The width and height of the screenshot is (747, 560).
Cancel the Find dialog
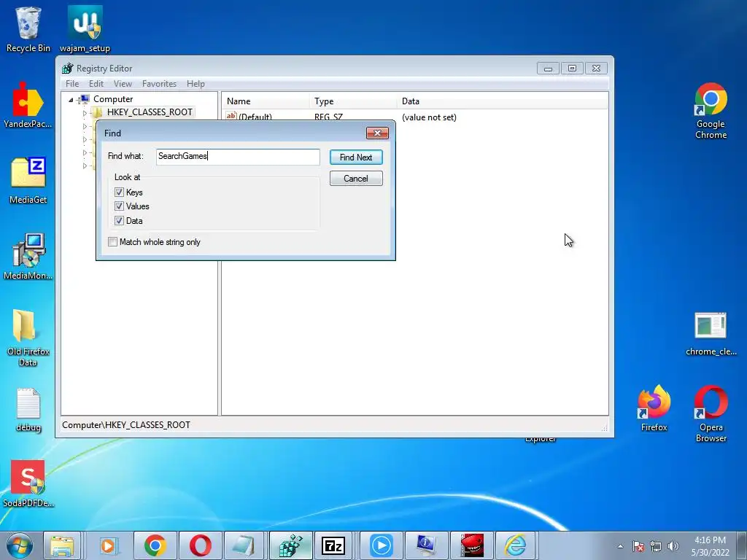click(356, 179)
